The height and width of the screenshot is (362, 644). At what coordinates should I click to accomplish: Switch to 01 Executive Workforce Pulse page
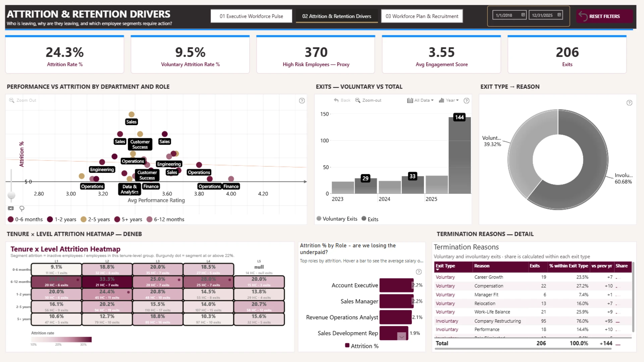(x=251, y=16)
